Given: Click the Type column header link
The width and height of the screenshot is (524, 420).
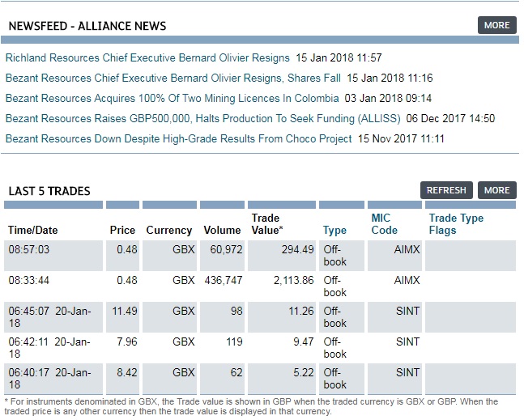Looking at the screenshot, I should (334, 230).
